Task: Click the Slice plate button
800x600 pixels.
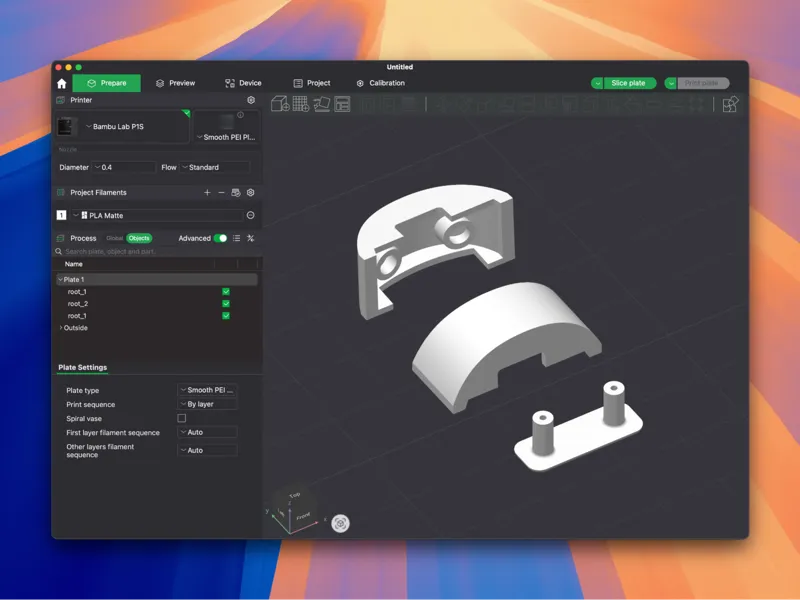Action: [629, 83]
